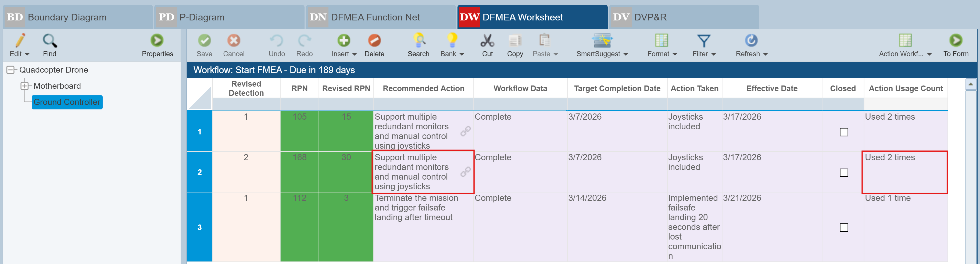Click the Cut scissors icon
Screen dimensions: 980x264
[x=487, y=41]
